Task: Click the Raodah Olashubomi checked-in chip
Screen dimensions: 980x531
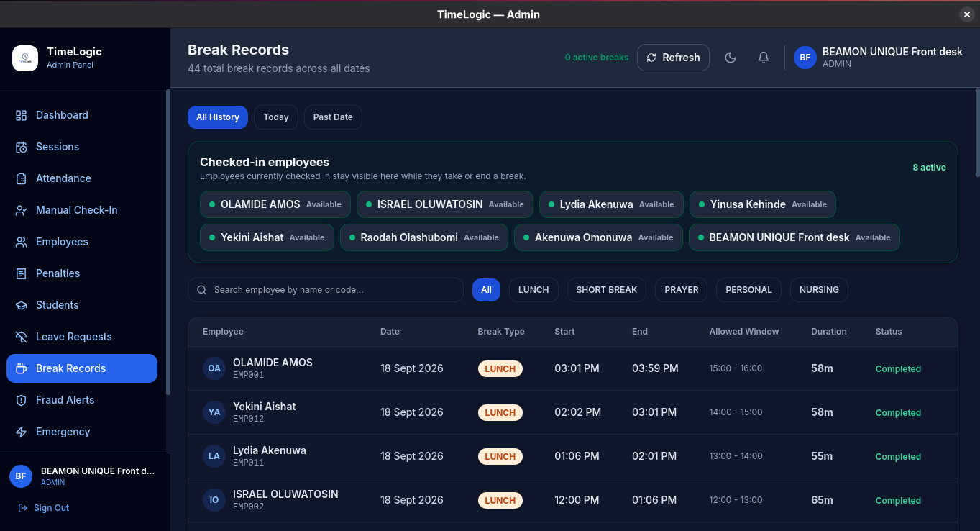Action: (x=424, y=237)
